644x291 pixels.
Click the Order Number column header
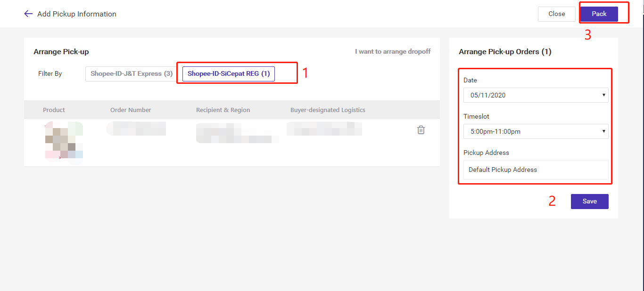(131, 110)
